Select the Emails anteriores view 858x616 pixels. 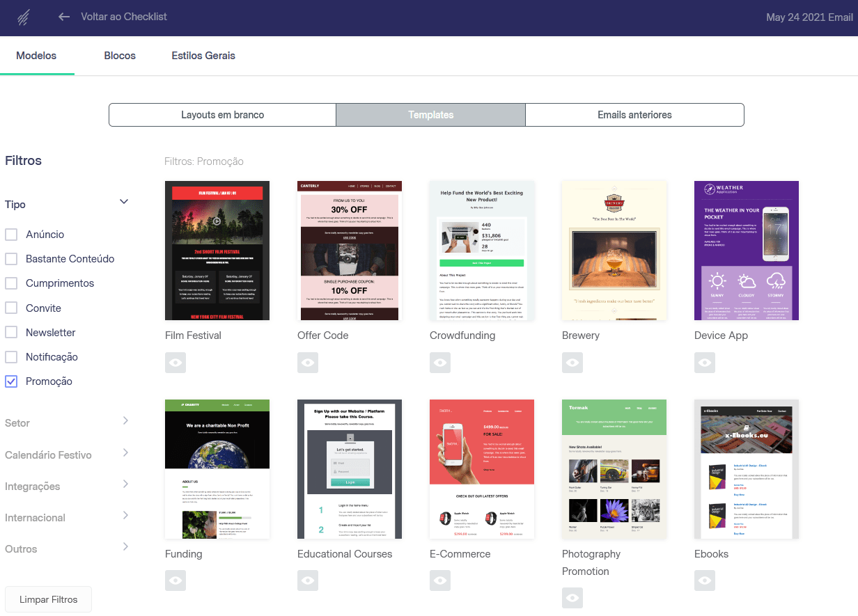634,114
